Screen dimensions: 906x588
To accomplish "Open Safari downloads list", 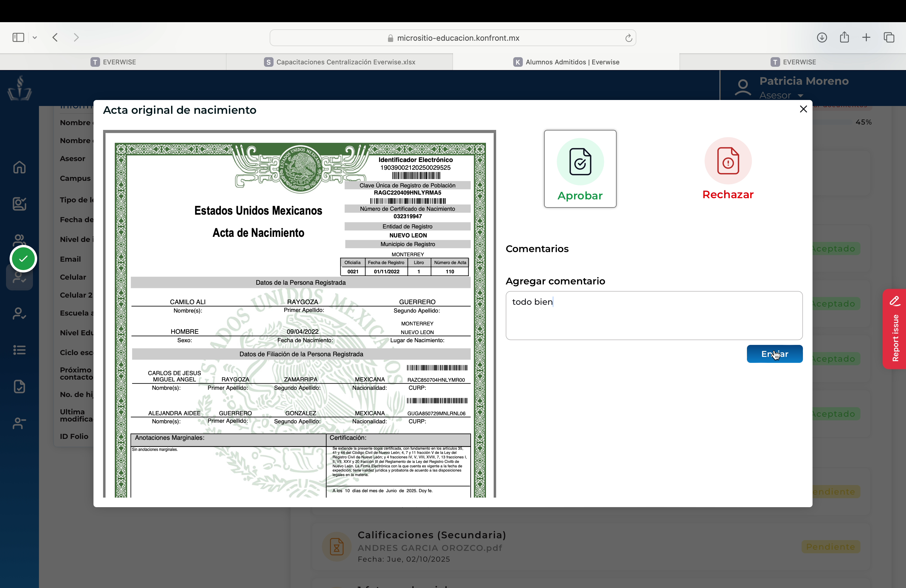I will (x=822, y=37).
